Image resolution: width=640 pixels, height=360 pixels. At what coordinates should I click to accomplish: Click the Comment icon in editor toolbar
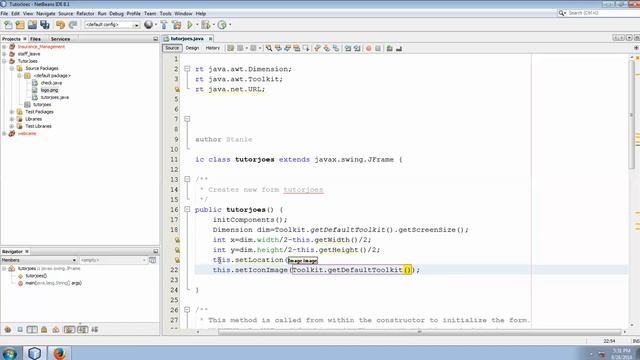pos(389,48)
